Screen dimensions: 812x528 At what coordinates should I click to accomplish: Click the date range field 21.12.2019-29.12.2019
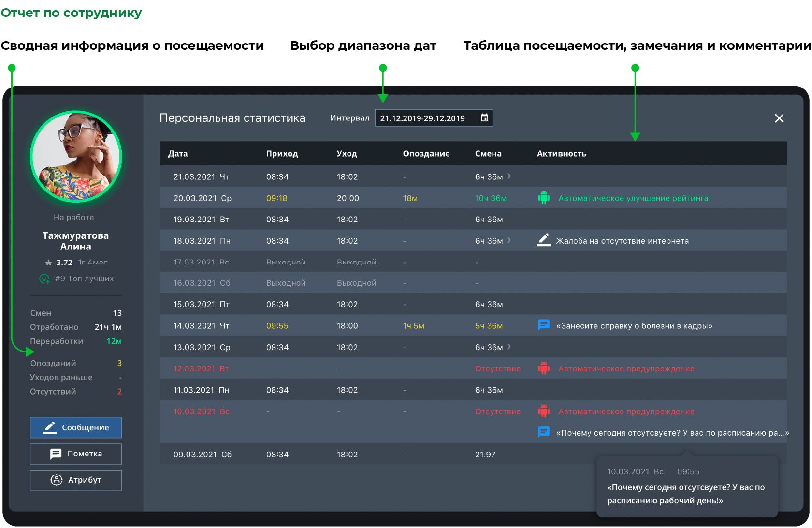click(434, 118)
